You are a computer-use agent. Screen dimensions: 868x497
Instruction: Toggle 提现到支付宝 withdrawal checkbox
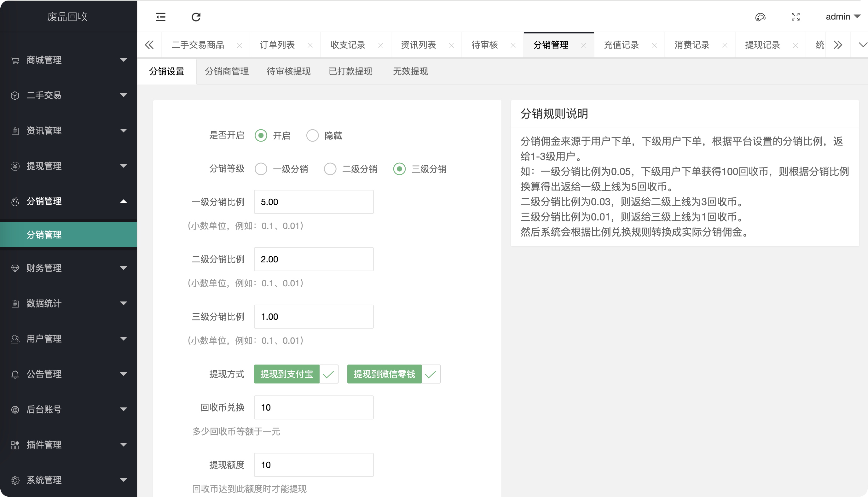[x=296, y=374]
